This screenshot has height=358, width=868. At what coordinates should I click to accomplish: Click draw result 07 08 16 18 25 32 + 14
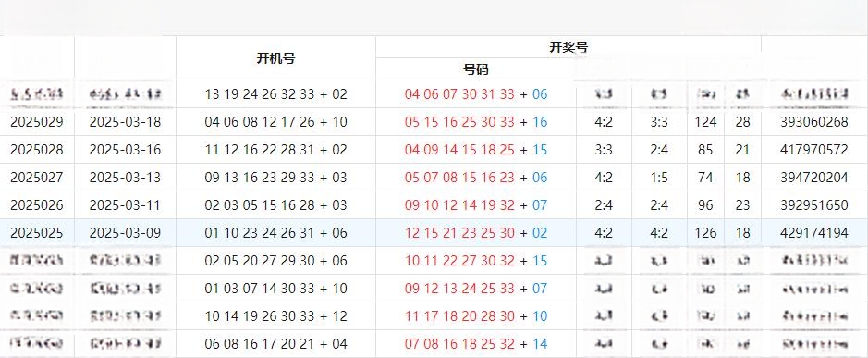[476, 343]
